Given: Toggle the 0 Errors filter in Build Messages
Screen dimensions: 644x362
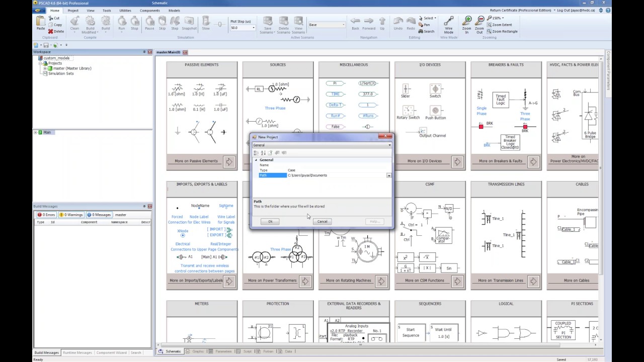Looking at the screenshot, I should (x=46, y=215).
